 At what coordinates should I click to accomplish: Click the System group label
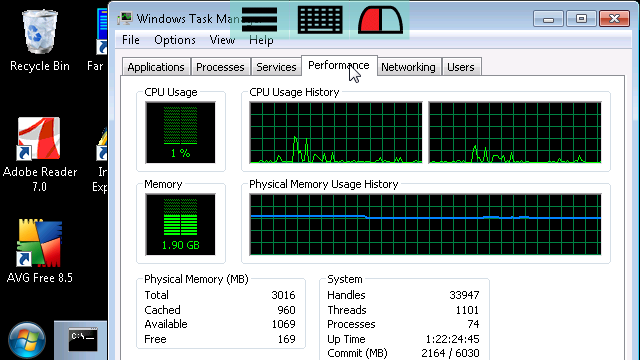coord(345,279)
